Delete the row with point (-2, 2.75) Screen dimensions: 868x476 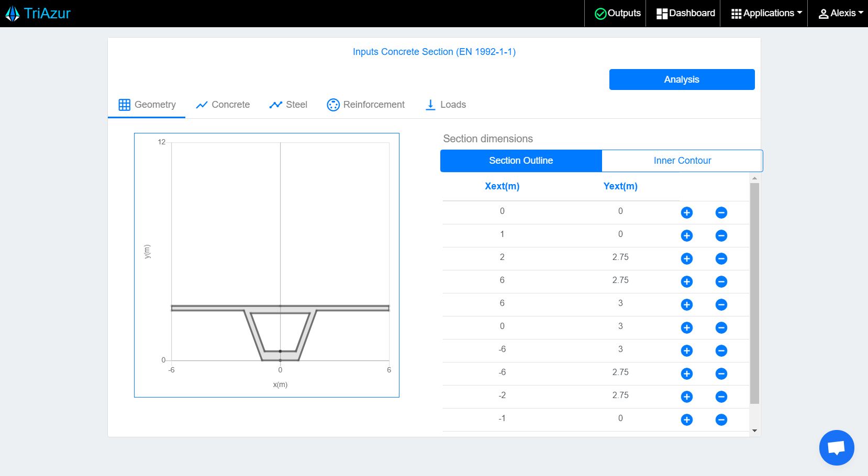[721, 396]
